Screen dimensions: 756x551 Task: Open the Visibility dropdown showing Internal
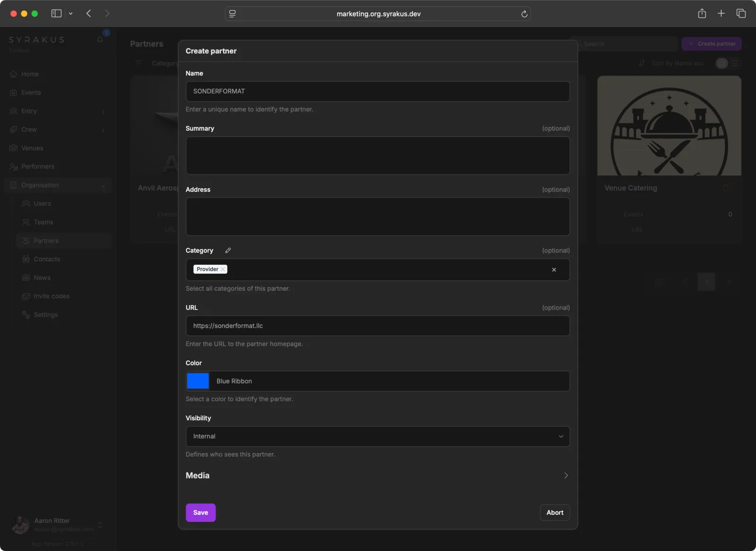click(x=378, y=436)
